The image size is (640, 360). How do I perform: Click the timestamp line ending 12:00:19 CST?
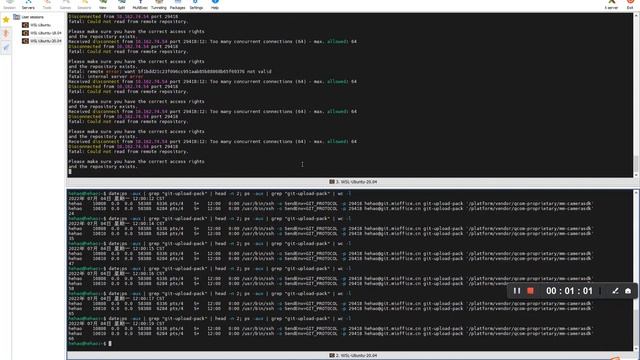[117, 323]
